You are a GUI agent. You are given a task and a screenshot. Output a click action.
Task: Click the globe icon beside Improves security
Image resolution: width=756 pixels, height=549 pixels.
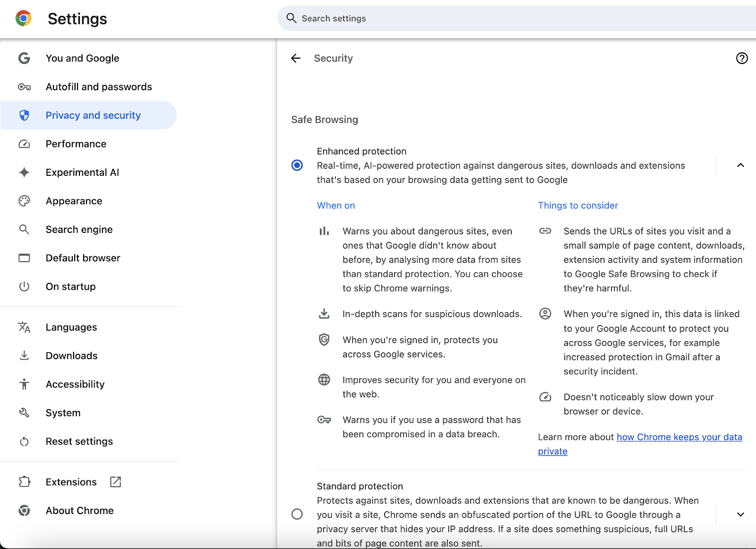[324, 379]
